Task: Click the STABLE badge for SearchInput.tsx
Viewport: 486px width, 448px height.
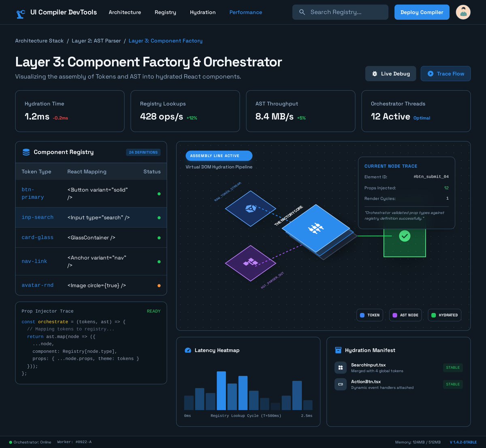Action: coord(453,367)
